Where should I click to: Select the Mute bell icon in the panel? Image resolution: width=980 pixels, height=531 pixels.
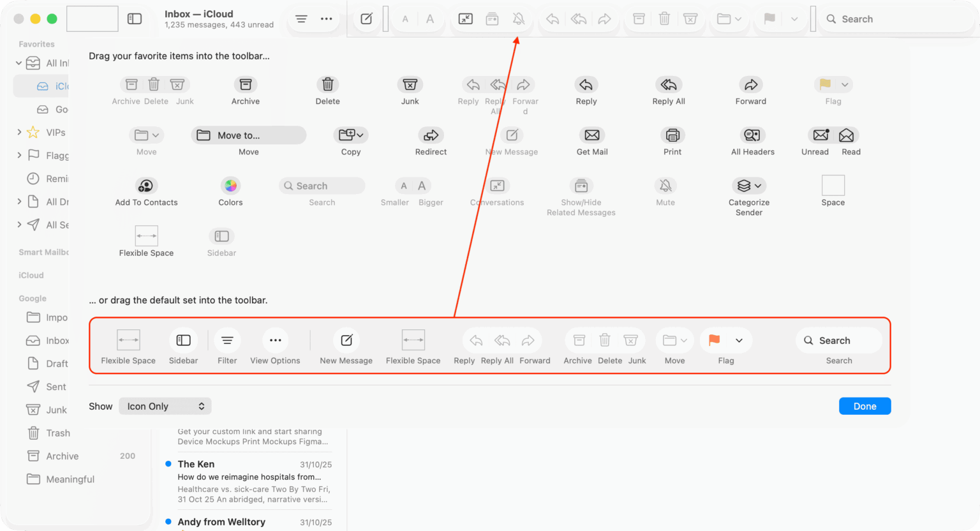(x=665, y=186)
